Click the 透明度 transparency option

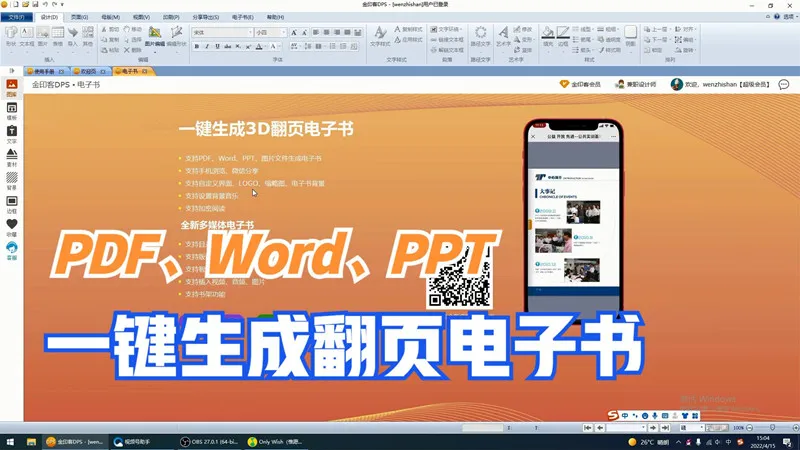click(x=609, y=40)
